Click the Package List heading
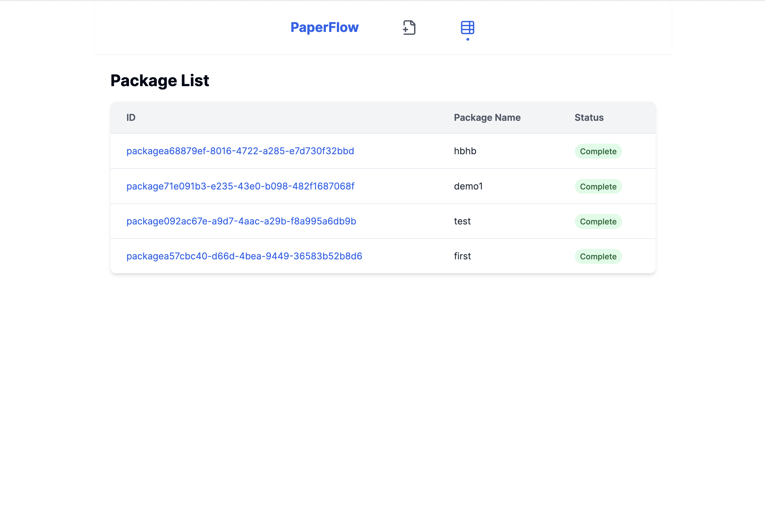 159,80
